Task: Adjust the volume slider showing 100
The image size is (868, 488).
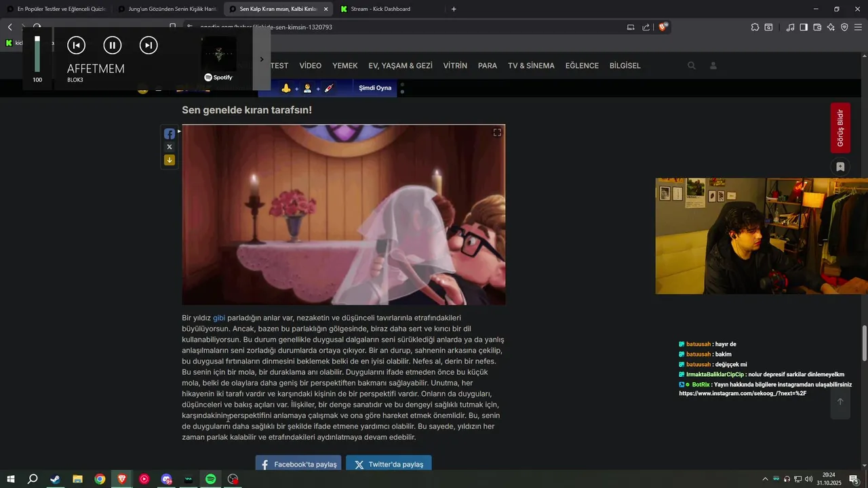Action: (x=37, y=54)
